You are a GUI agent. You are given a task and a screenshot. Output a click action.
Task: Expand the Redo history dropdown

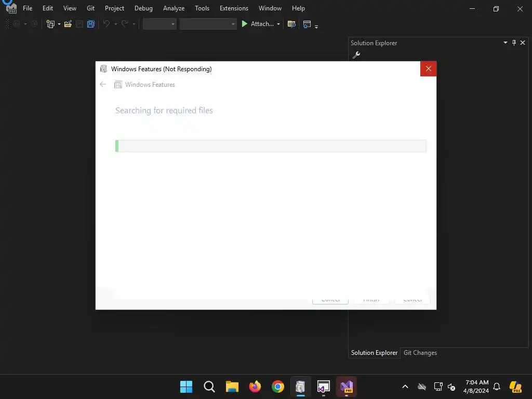pyautogui.click(x=134, y=24)
